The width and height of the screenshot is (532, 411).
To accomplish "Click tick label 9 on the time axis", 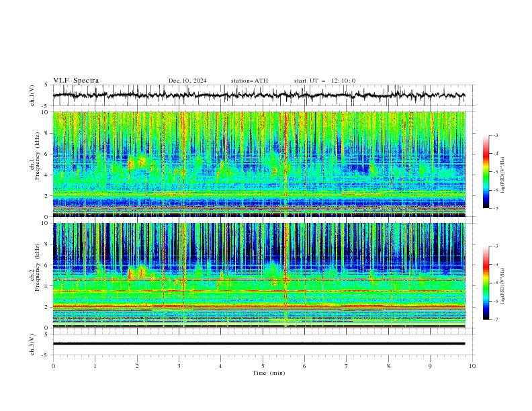I will [x=430, y=366].
